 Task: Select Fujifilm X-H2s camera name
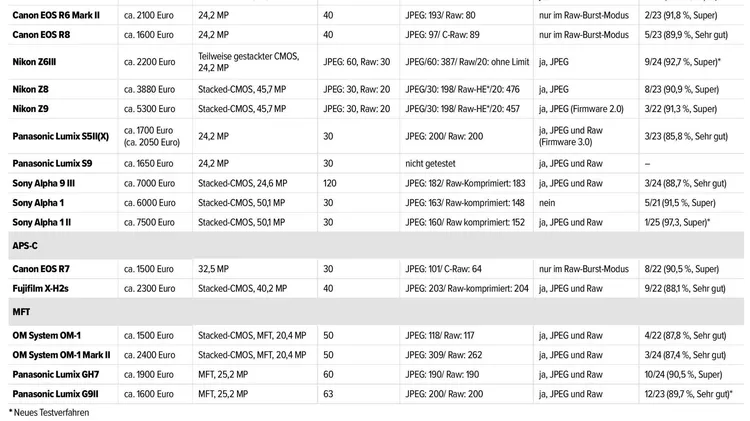tap(40, 288)
